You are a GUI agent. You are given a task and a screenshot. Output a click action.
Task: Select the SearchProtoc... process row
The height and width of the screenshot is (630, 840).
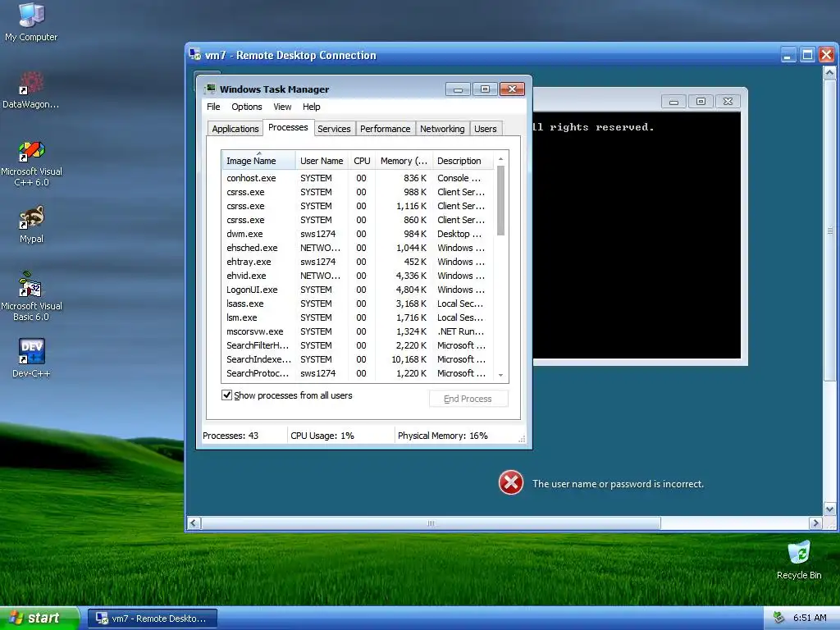pyautogui.click(x=358, y=373)
